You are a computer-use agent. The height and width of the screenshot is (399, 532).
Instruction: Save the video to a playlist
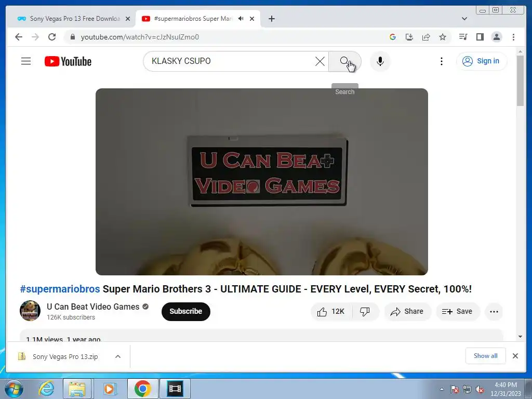(458, 312)
